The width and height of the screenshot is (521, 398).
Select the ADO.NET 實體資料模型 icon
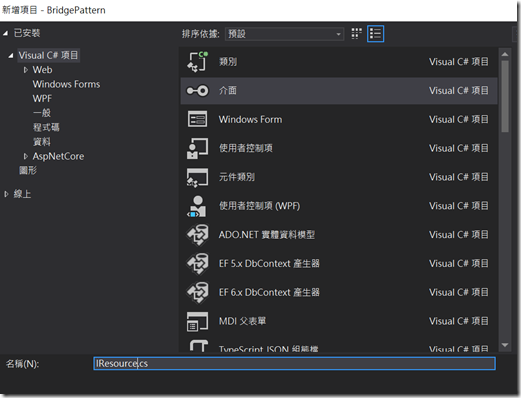pos(197,235)
